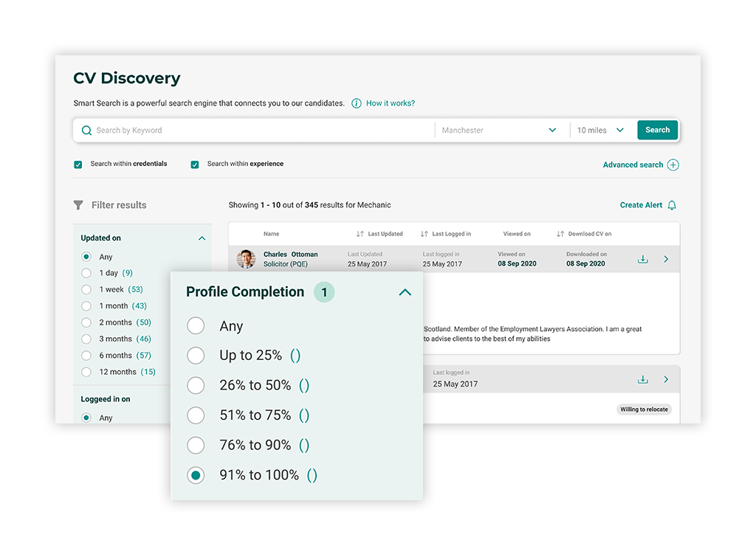Toggle Search within credentials checkbox
756x543 pixels.
[x=78, y=165]
